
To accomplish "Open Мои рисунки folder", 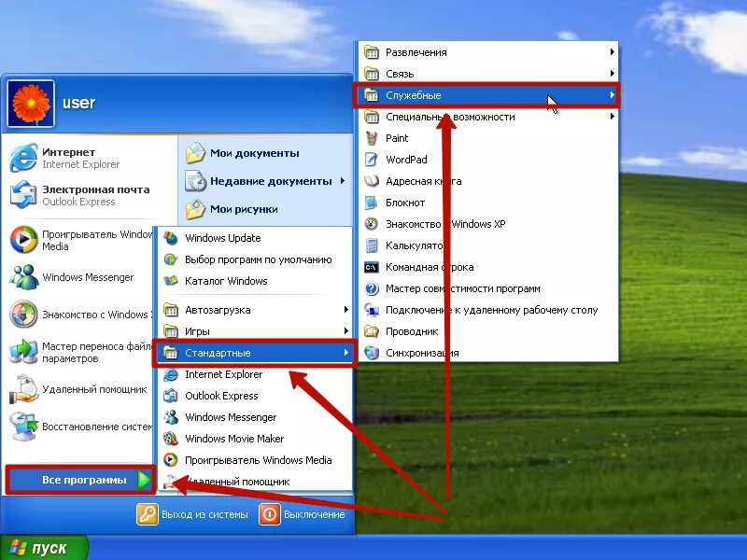I will tap(232, 209).
